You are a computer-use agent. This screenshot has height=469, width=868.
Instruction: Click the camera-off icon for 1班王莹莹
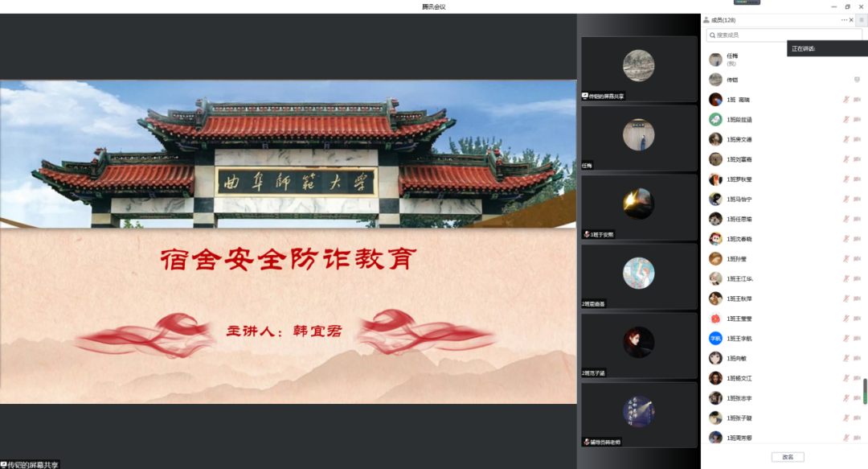pos(857,319)
